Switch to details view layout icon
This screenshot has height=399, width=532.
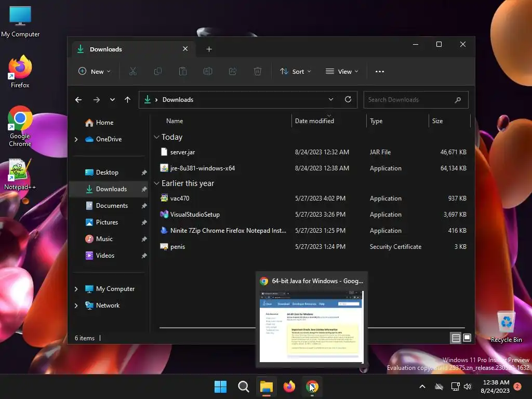456,338
